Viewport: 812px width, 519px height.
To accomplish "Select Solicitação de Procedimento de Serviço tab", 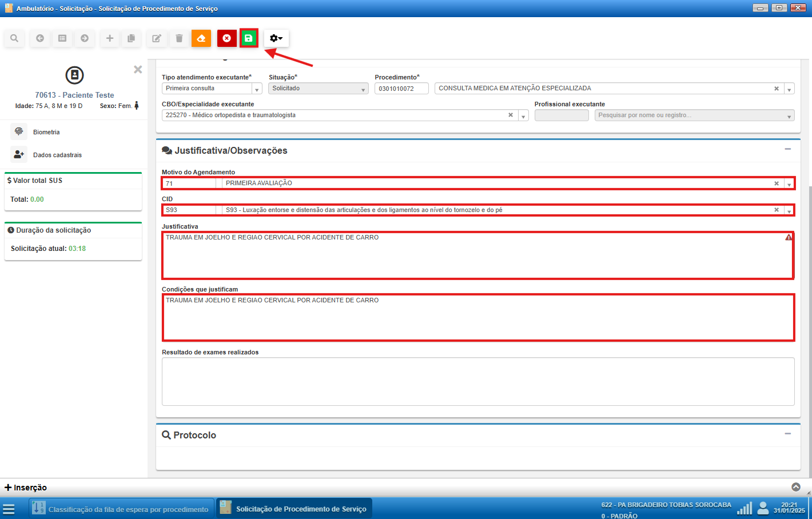I will tap(294, 509).
